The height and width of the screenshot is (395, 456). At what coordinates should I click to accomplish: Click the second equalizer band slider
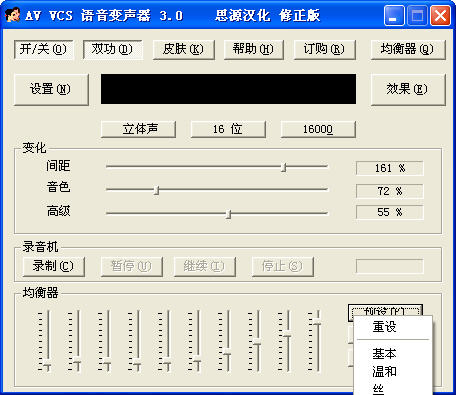[x=78, y=341]
